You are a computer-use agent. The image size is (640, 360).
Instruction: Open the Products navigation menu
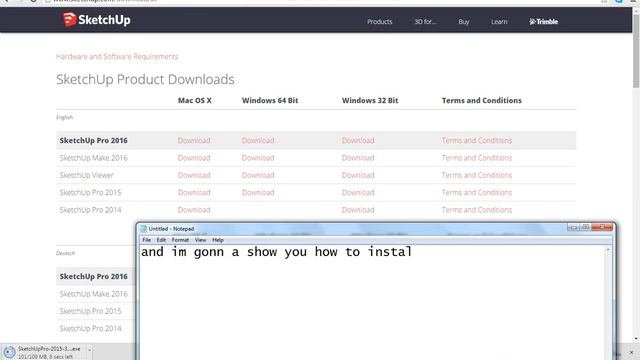379,22
